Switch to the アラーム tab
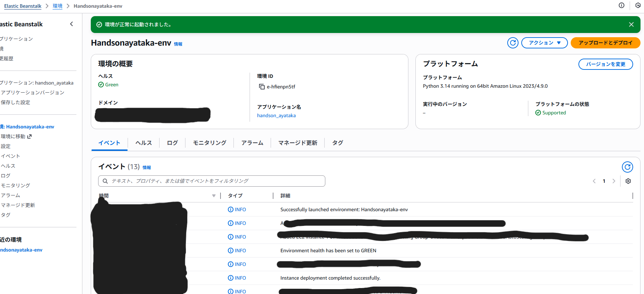This screenshot has width=644, height=294. pyautogui.click(x=252, y=143)
